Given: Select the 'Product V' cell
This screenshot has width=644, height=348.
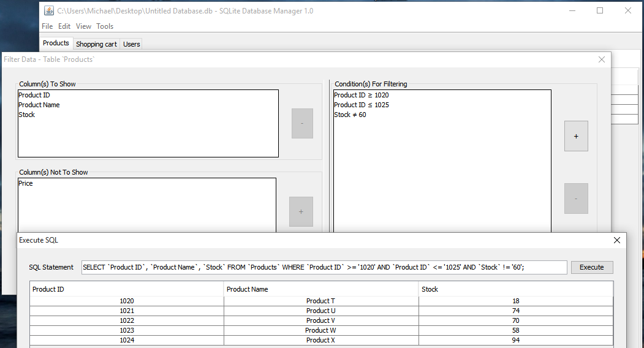Looking at the screenshot, I should point(320,320).
